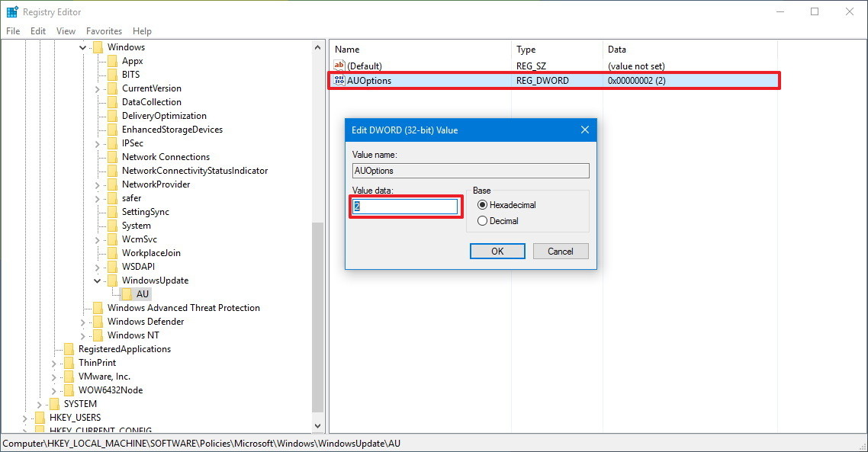Open the Help menu
Viewport: 868px width, 452px height.
click(x=142, y=31)
